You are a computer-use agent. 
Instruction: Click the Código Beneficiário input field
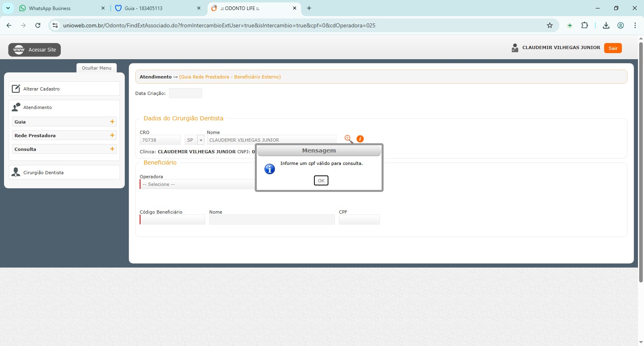click(x=173, y=220)
